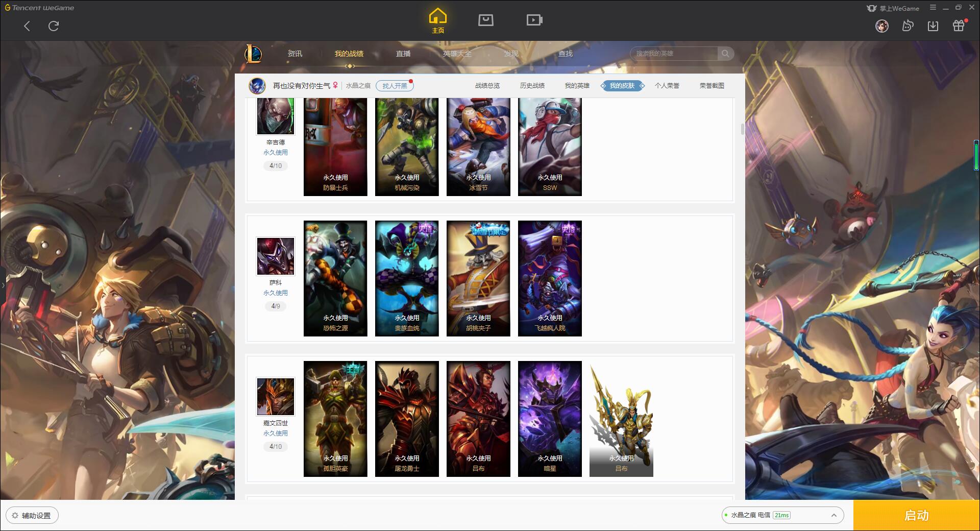Screen dimensions: 980x531
Task: Open the download manager icon
Action: pyautogui.click(x=933, y=26)
